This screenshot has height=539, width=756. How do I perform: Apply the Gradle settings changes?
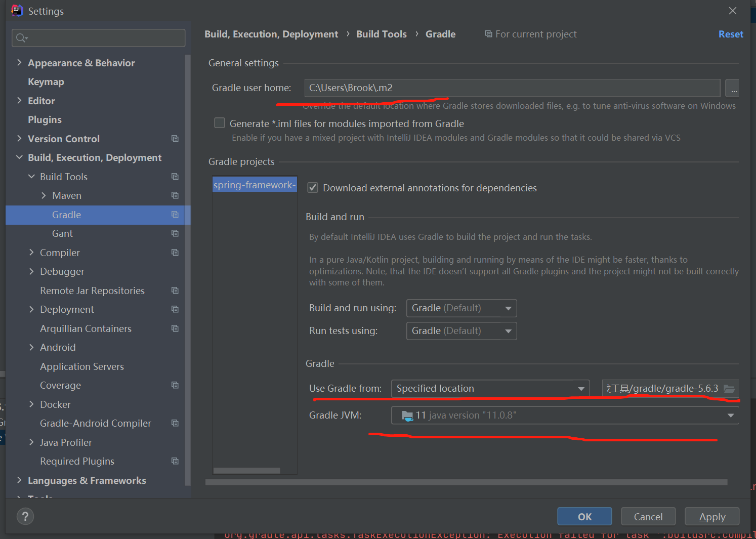(x=712, y=517)
